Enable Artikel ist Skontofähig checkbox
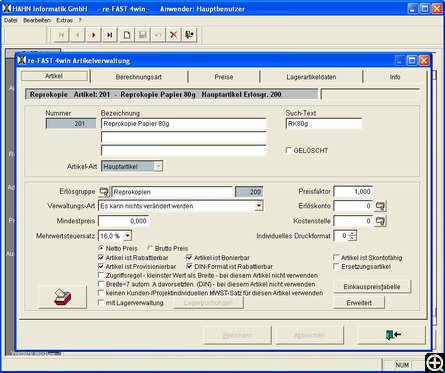The height and width of the screenshot is (373, 445). point(336,258)
